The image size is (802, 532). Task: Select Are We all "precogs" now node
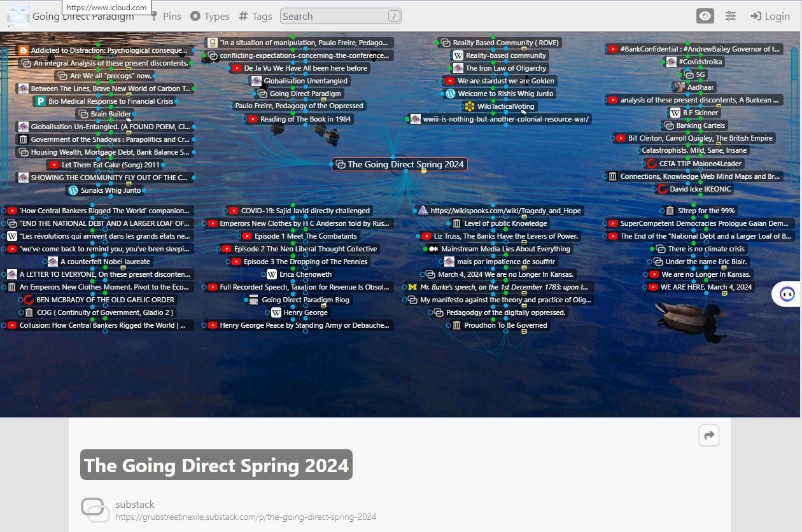point(105,76)
